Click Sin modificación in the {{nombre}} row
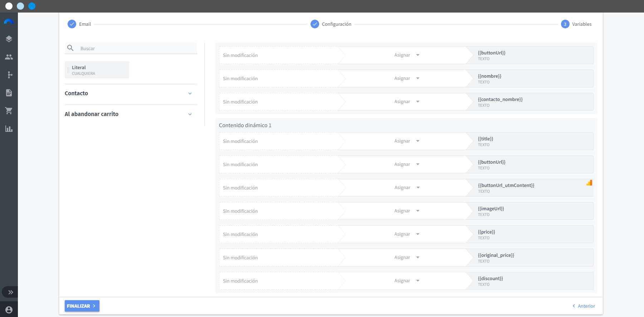This screenshot has height=317, width=644. coord(240,78)
